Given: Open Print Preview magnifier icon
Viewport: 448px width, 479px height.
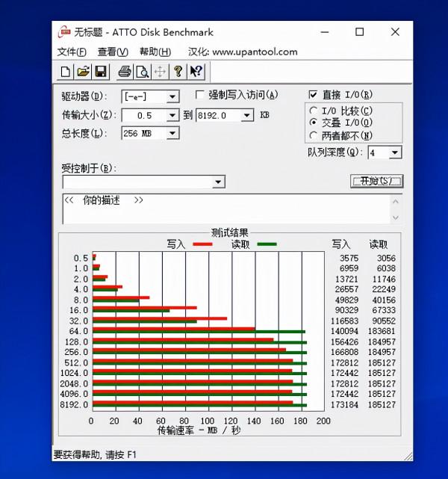Looking at the screenshot, I should tap(142, 72).
